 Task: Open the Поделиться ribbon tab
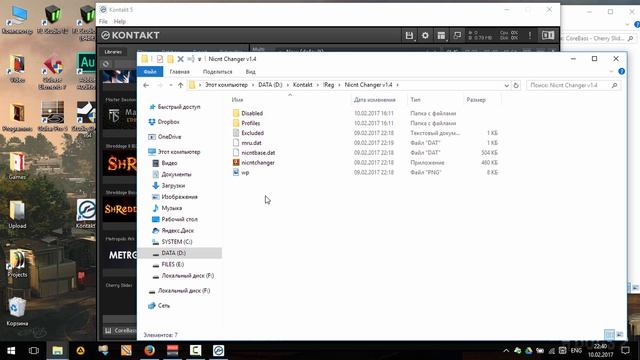(x=218, y=72)
